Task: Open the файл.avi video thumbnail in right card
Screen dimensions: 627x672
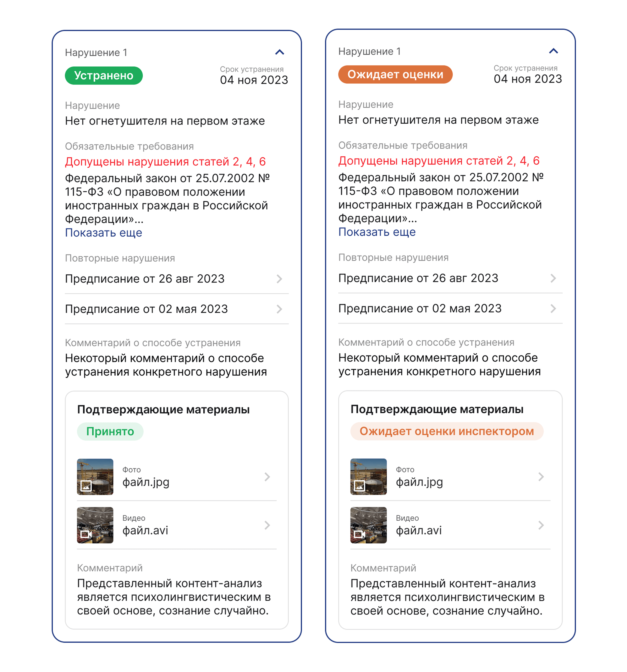Action: [x=368, y=525]
